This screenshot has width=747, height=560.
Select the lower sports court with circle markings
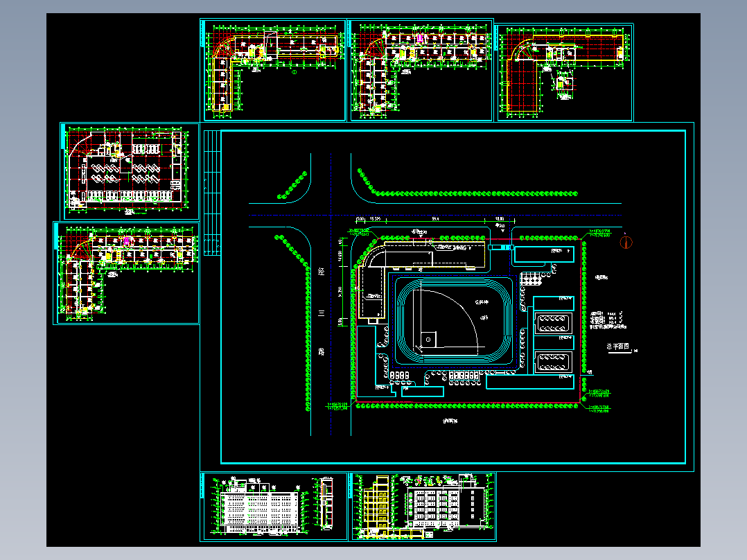point(553,362)
